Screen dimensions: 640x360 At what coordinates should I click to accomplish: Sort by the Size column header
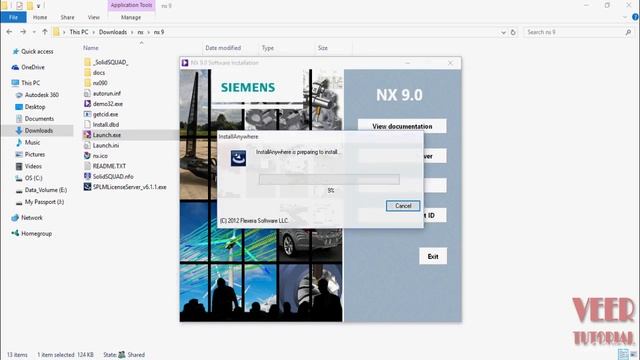(x=323, y=48)
